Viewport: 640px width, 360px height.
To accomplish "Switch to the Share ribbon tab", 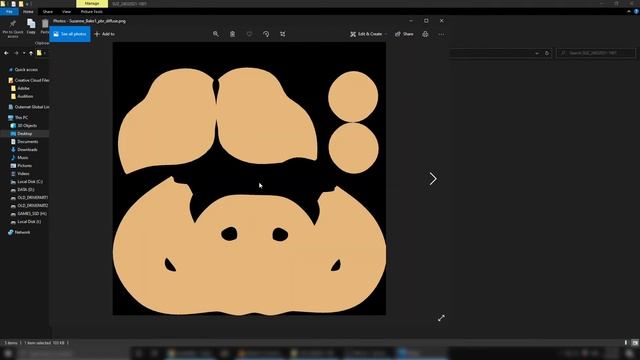I will click(48, 12).
